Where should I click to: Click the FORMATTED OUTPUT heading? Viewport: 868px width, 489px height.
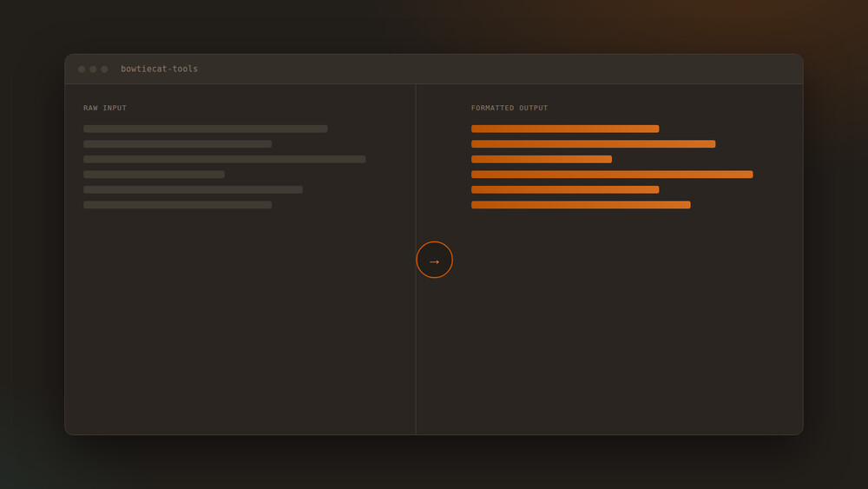(510, 108)
